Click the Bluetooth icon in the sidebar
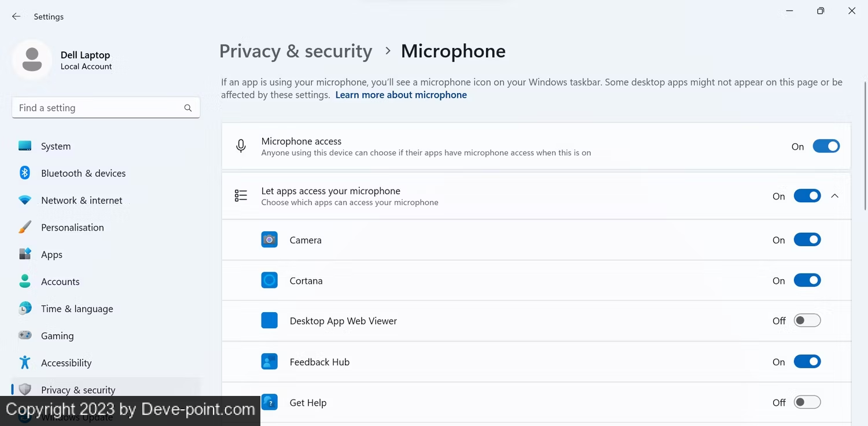Viewport: 868px width, 426px height. pyautogui.click(x=25, y=173)
